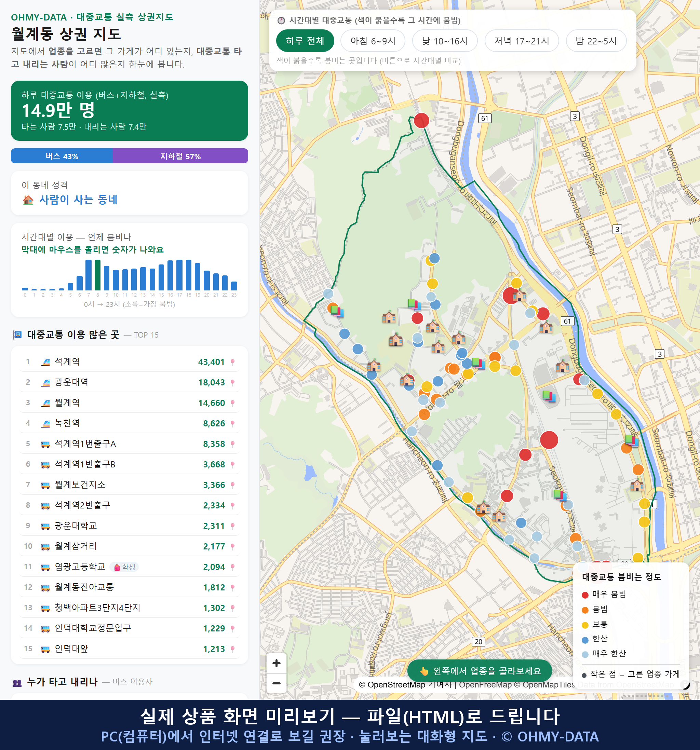
Task: Click the pin icon for 석계역1번출구A
Action: [232, 444]
